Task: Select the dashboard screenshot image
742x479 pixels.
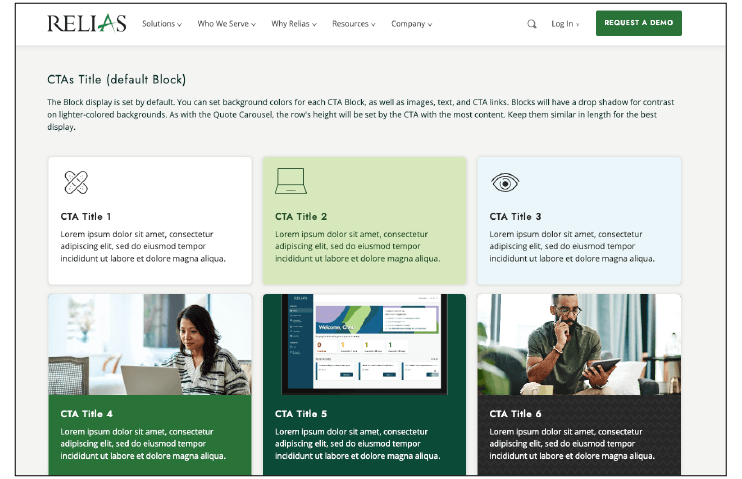Action: click(x=364, y=344)
